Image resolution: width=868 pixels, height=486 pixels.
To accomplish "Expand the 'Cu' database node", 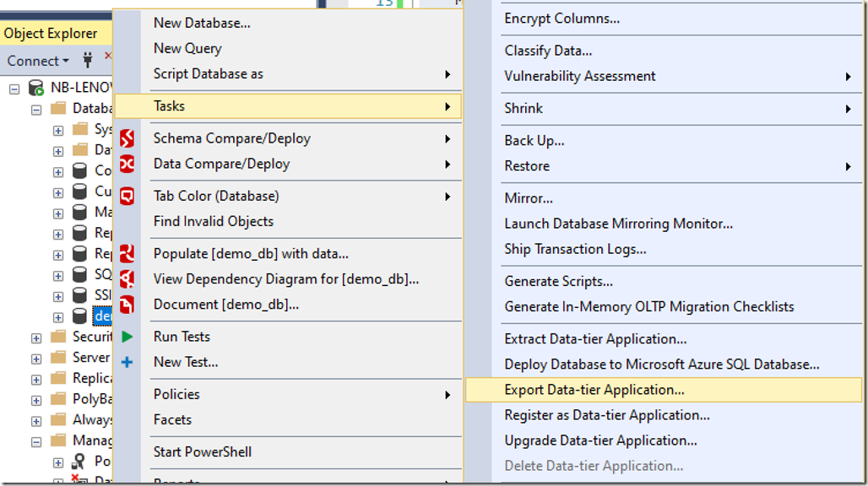I will pos(58,193).
